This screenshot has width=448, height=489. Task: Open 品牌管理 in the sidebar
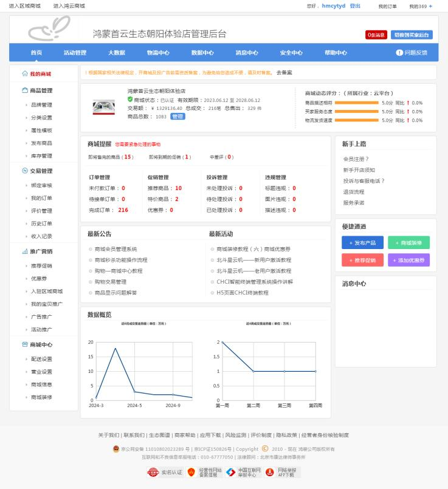(x=41, y=104)
